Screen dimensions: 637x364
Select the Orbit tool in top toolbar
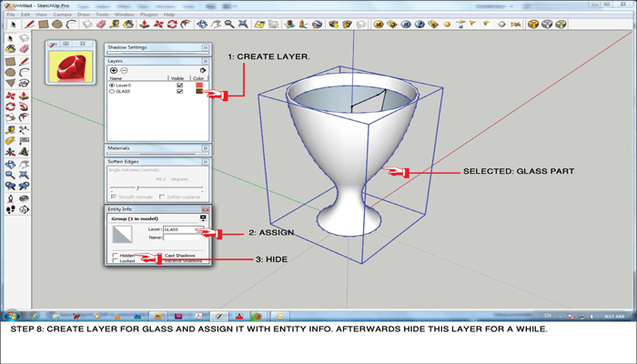click(x=202, y=25)
